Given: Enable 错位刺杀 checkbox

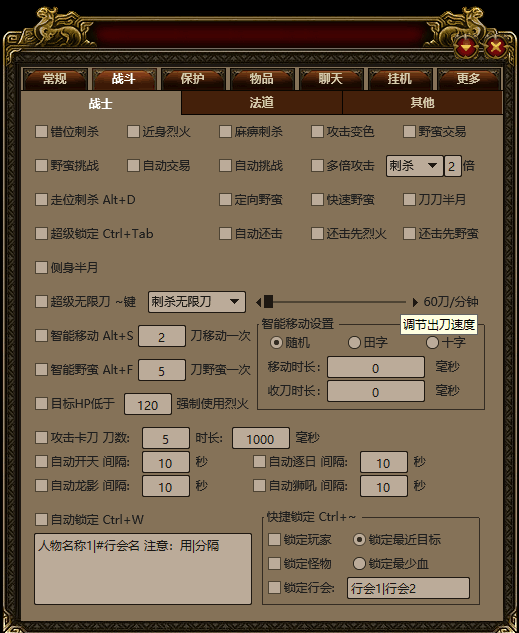Looking at the screenshot, I should tap(41, 132).
